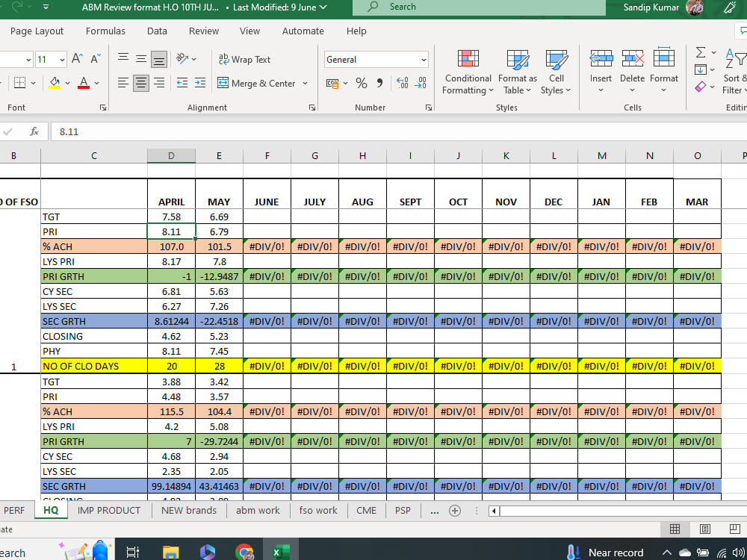This screenshot has height=560, width=747.
Task: Toggle center horizontal alignment
Action: (141, 84)
